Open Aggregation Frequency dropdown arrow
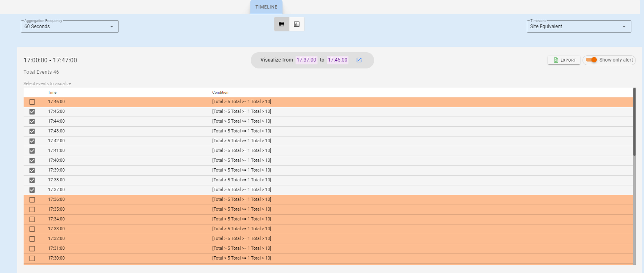The width and height of the screenshot is (644, 273). click(112, 27)
